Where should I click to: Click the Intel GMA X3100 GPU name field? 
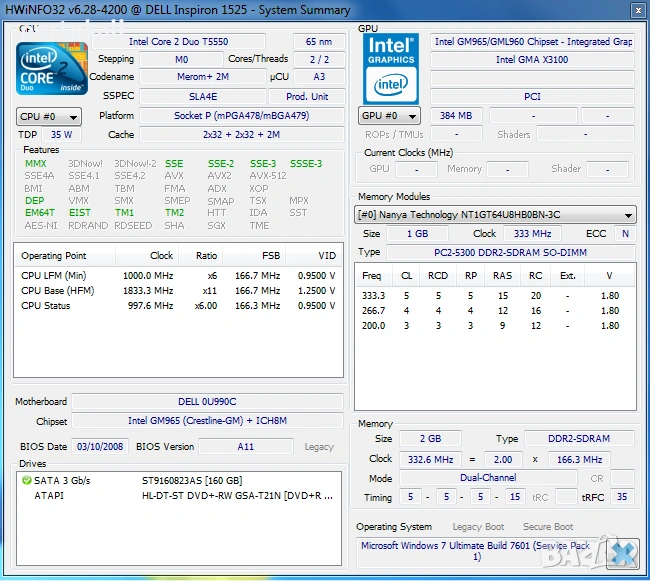click(531, 60)
